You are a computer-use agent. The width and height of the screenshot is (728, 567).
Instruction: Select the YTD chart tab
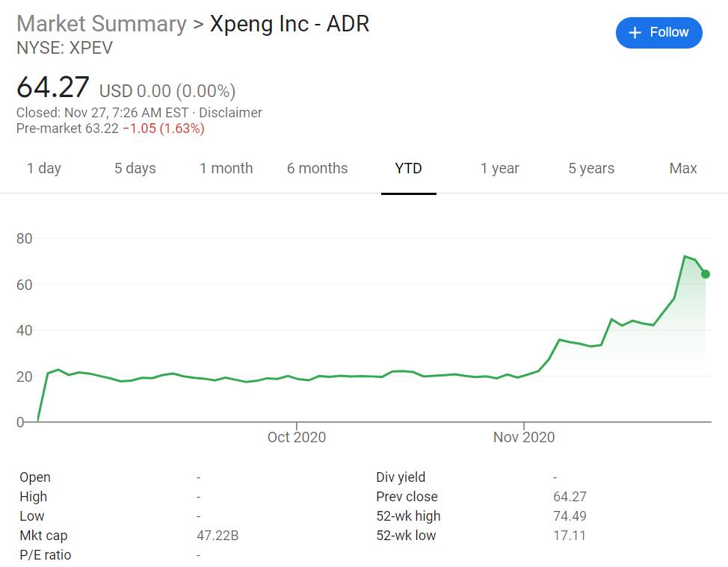coord(408,168)
